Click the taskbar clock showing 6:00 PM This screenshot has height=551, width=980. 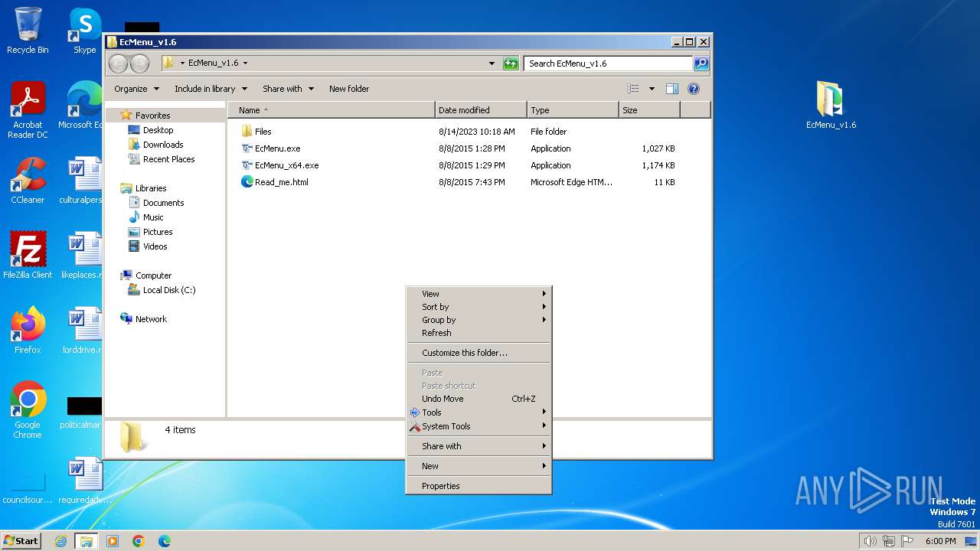pos(940,541)
